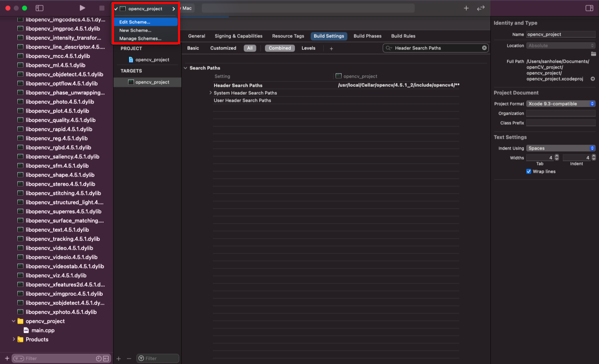The height and width of the screenshot is (364, 599).
Task: Open the Project Format dropdown
Action: click(x=561, y=104)
